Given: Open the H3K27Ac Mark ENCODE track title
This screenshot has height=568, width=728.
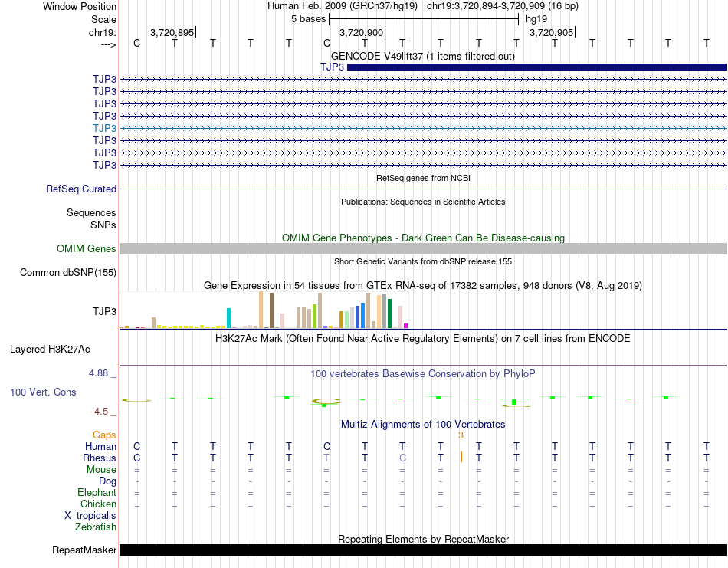Looking at the screenshot, I should [x=423, y=338].
